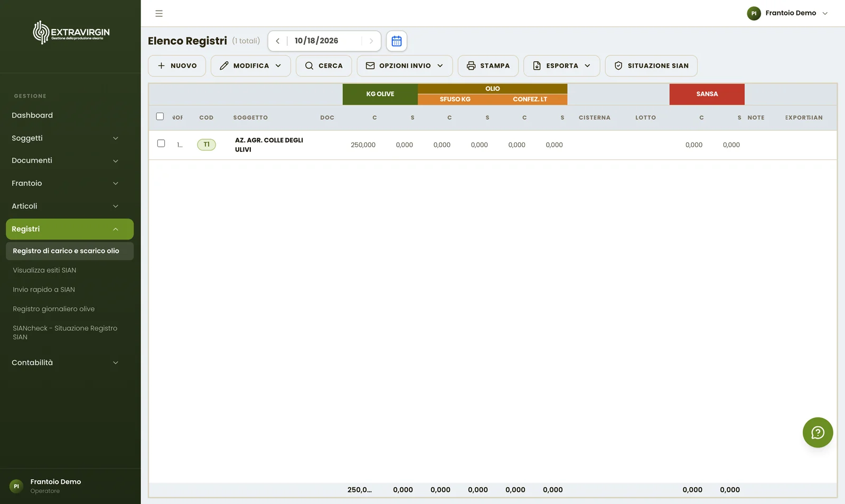Click the calendar picker icon

click(x=397, y=41)
